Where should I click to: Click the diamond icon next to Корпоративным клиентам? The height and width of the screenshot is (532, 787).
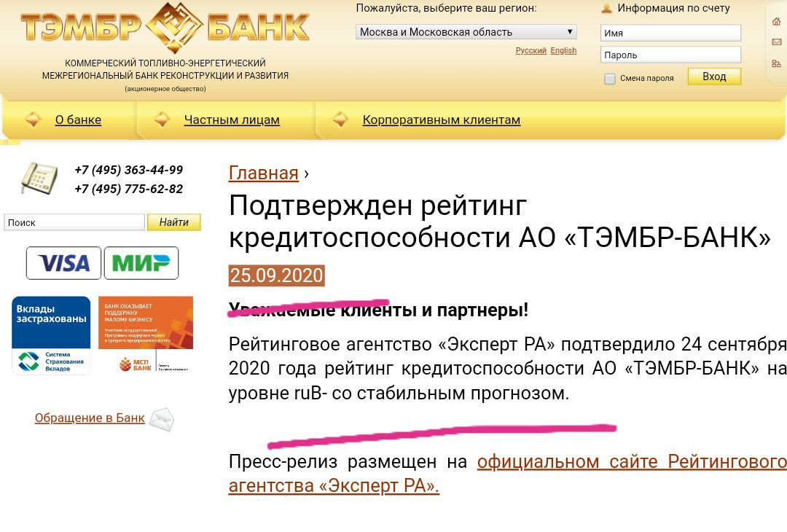(x=340, y=120)
